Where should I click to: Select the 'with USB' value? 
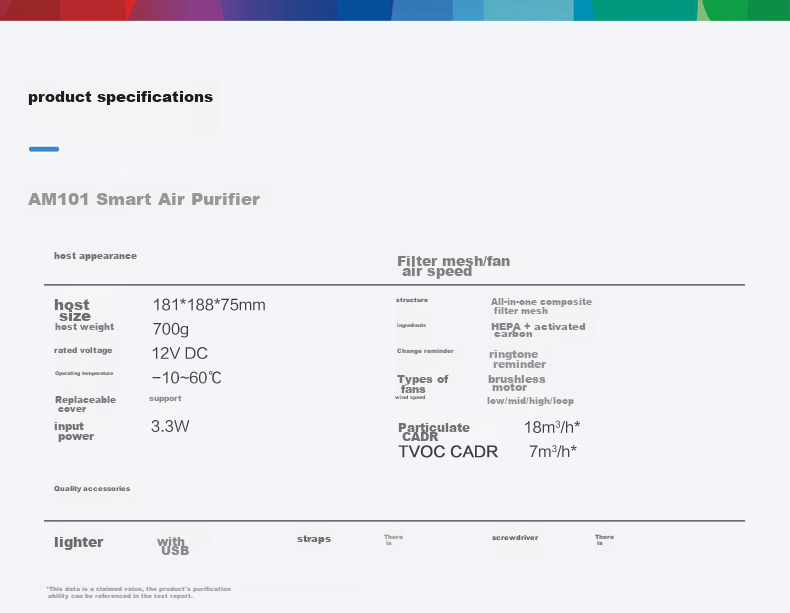coord(173,546)
